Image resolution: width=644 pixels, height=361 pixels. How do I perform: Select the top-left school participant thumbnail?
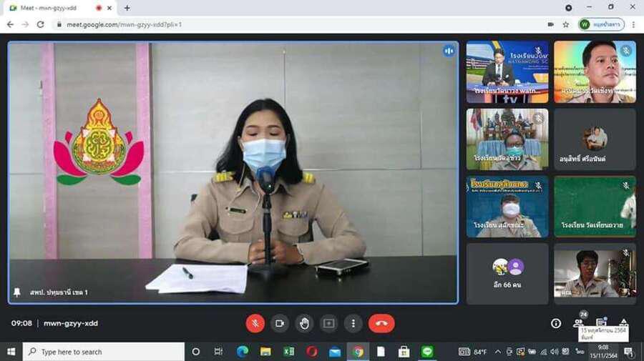point(507,71)
